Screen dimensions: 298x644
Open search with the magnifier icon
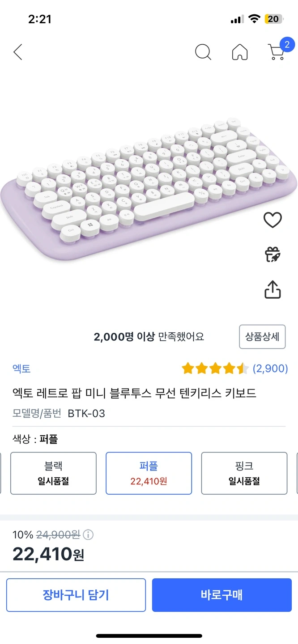(203, 52)
